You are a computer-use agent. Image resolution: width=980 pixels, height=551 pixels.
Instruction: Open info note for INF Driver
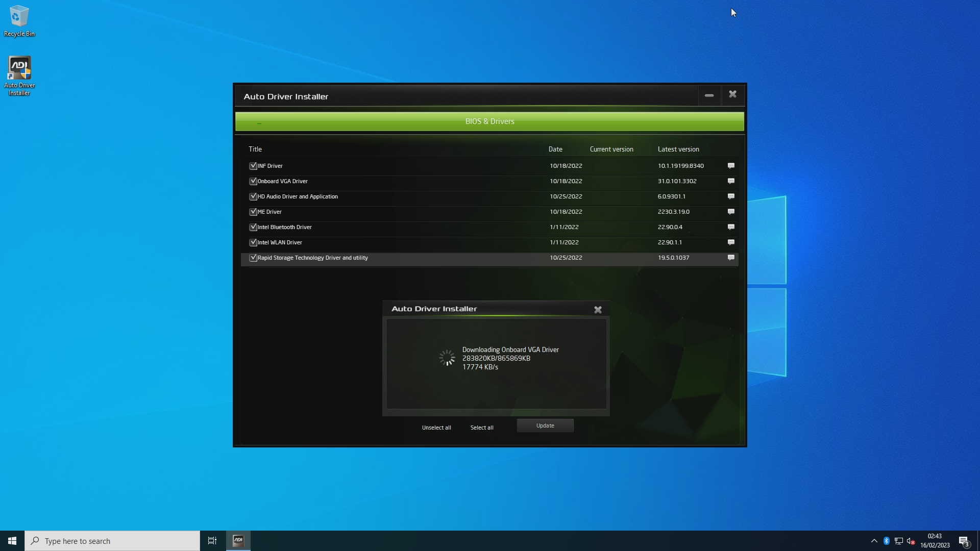tap(731, 166)
